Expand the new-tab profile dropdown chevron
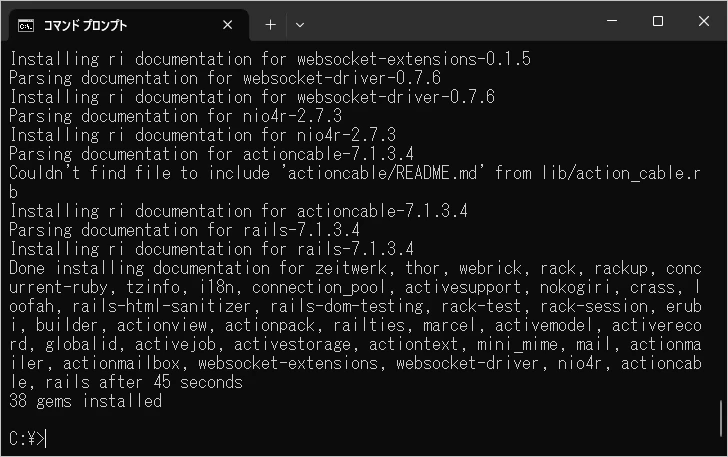Viewport: 728px width, 457px height. 300,25
